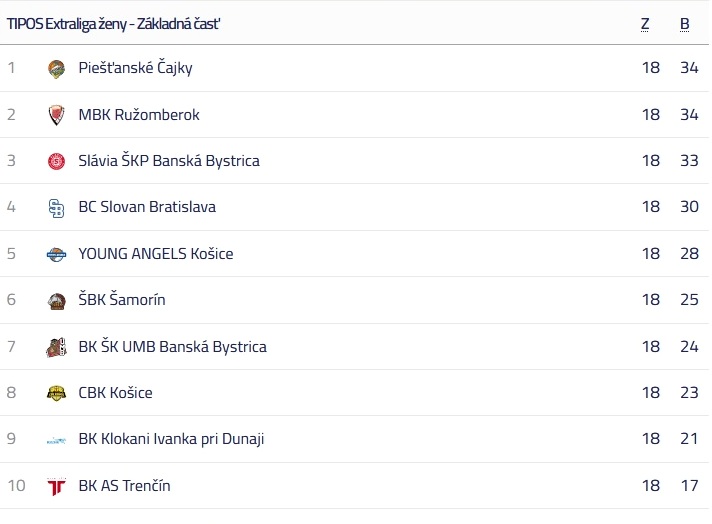The width and height of the screenshot is (712, 524).
Task: Select the CBK Košice team name
Action: (x=115, y=393)
